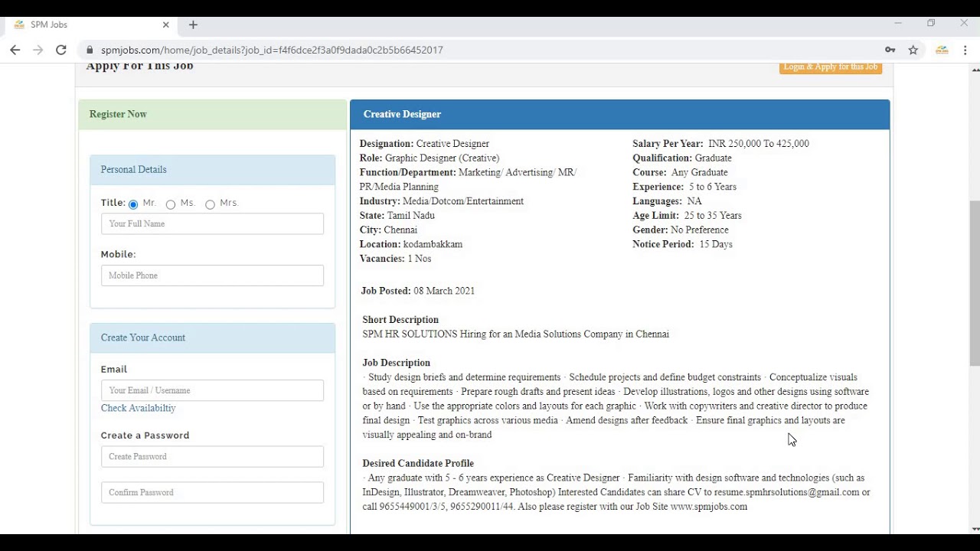Click the Register Now header
Screen dimensions: 980x551
[213, 114]
